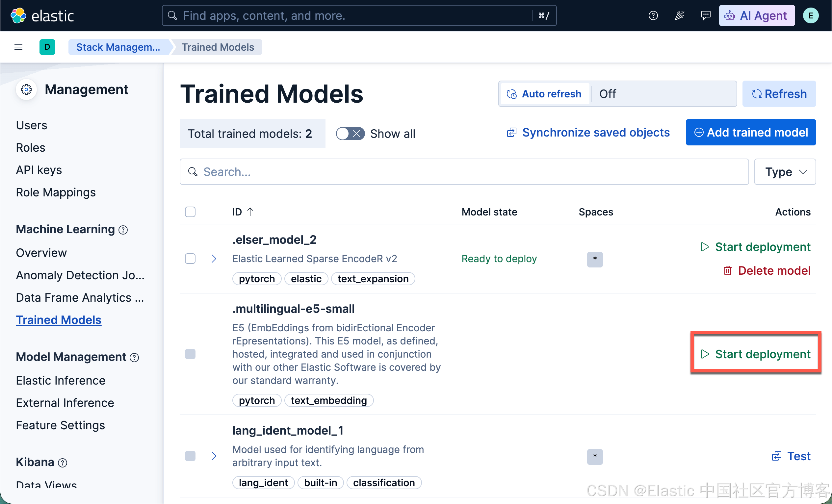The height and width of the screenshot is (504, 832).
Task: Click Total trained models count
Action: 252,134
